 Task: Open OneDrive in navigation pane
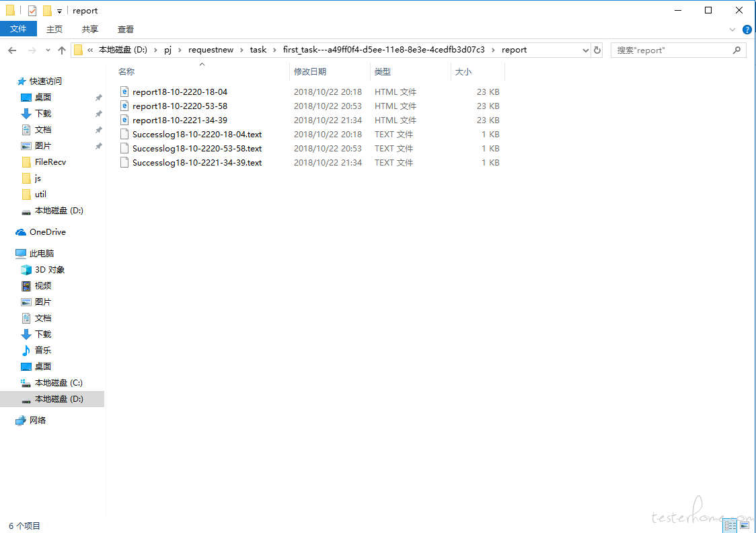[47, 232]
